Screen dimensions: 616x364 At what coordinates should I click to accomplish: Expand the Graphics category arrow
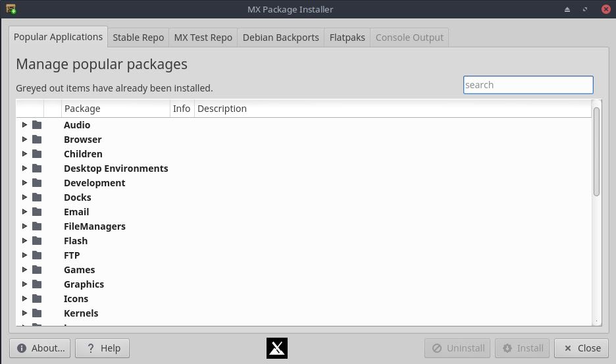click(x=24, y=284)
